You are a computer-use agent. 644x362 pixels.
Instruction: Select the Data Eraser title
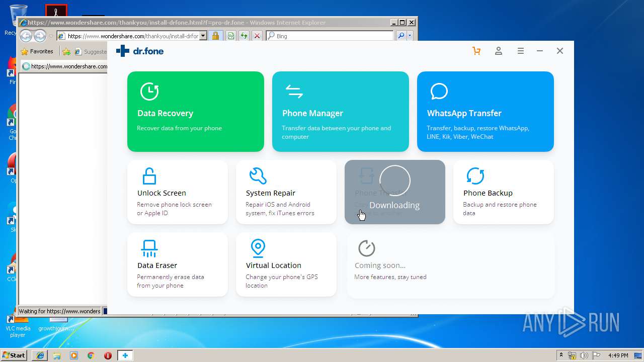coord(157,265)
